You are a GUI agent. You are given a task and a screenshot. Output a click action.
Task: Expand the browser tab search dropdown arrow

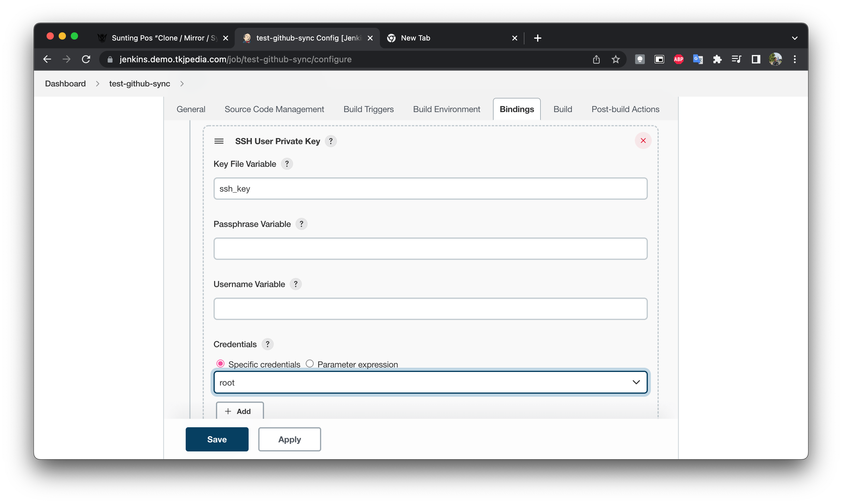click(795, 38)
